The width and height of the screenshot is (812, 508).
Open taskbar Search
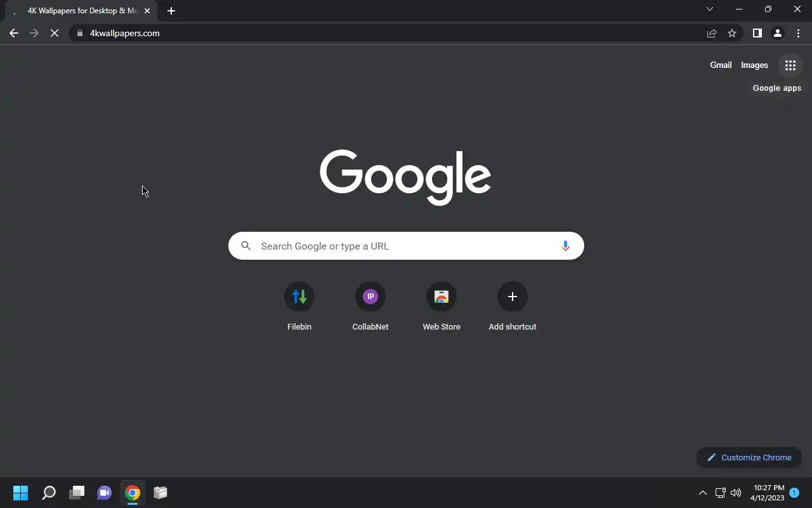49,493
